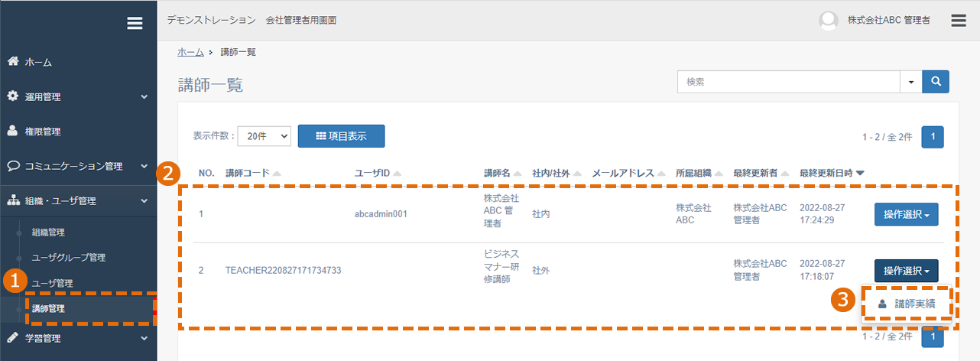Choose 講師実績 from the dropdown menu

pos(907,304)
